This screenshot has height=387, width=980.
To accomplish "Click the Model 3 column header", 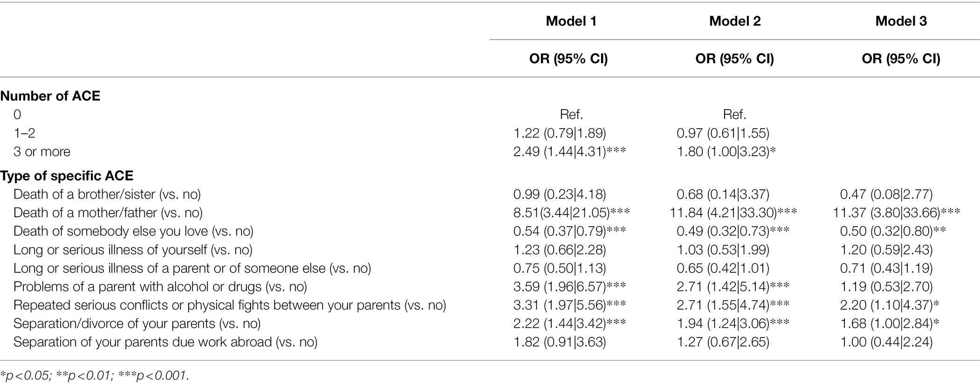I will 901,21.
